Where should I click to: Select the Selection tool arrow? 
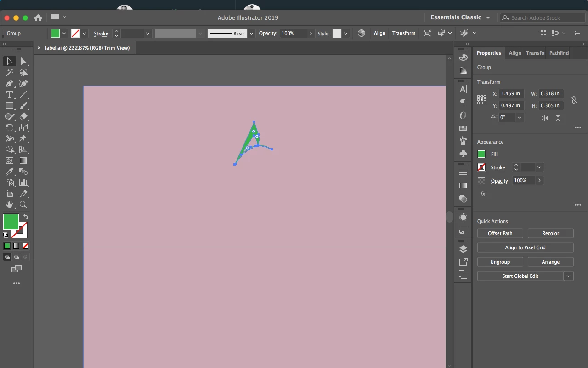coord(9,61)
